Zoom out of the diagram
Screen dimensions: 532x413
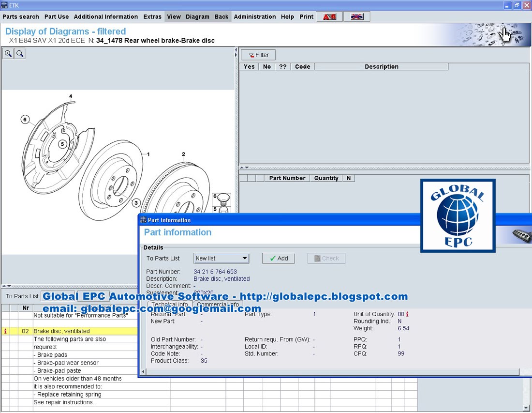(x=20, y=54)
